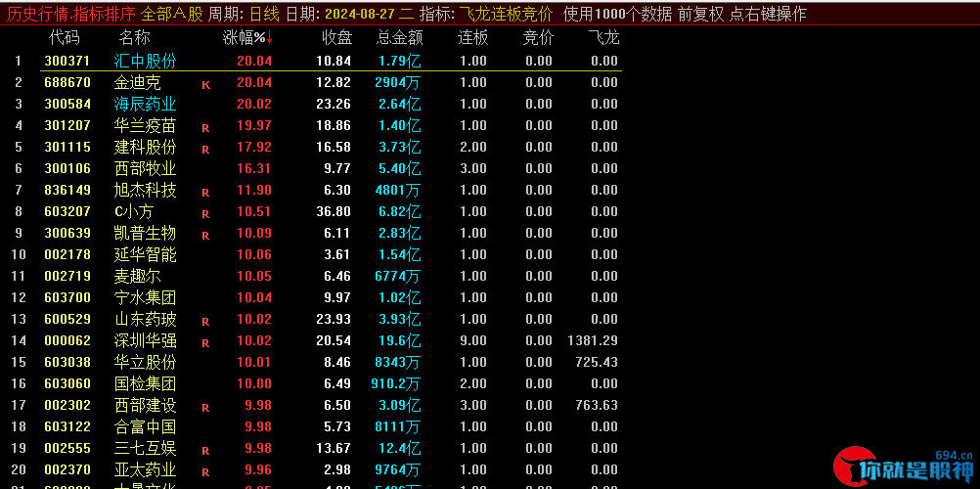Click the 前复权 label in title bar
Screen dimensions: 980x489
click(x=701, y=14)
